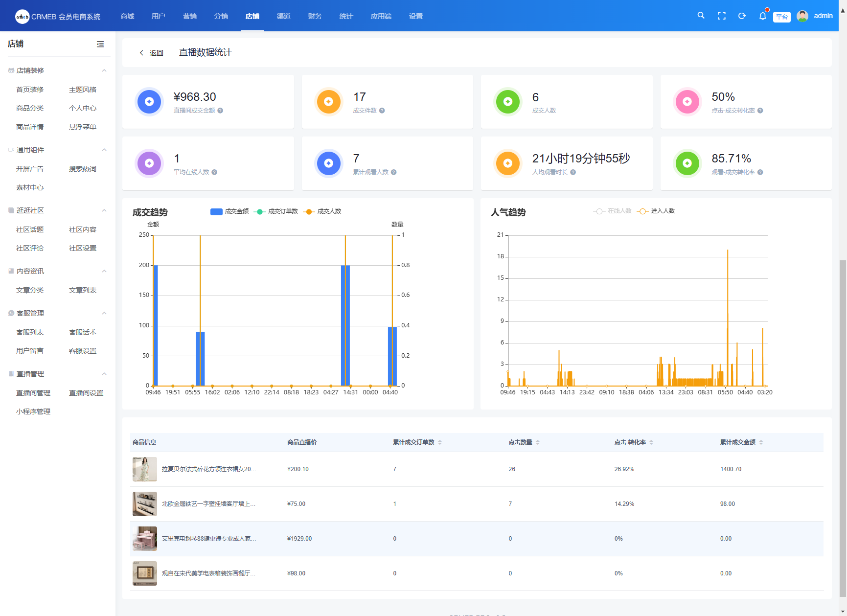Viewport: 847px width, 616px height.
Task: Click the pink piano product thumbnail
Action: (x=145, y=539)
